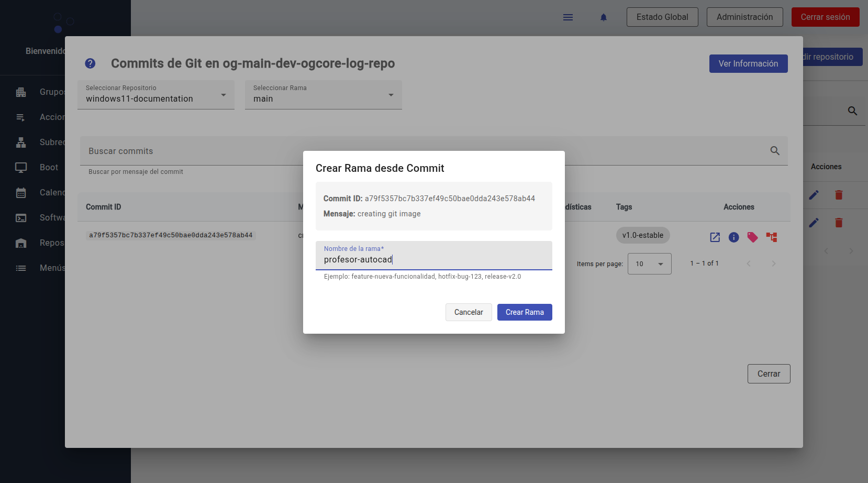Click the notifications bell icon

[603, 17]
